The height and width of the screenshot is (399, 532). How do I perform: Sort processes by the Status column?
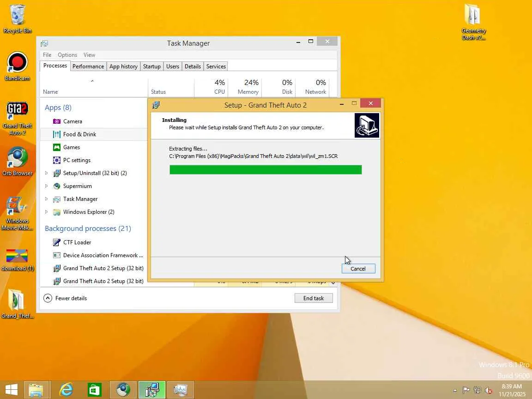(171, 88)
